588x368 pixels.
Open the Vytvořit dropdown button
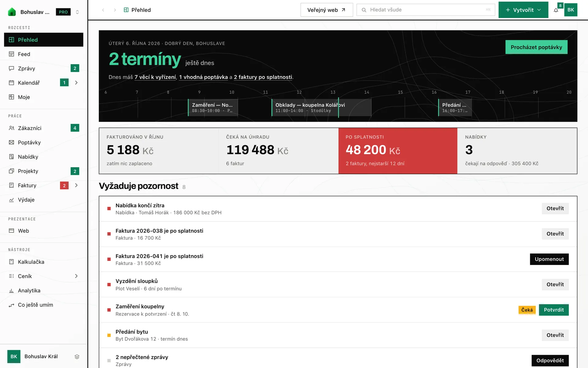pos(523,10)
